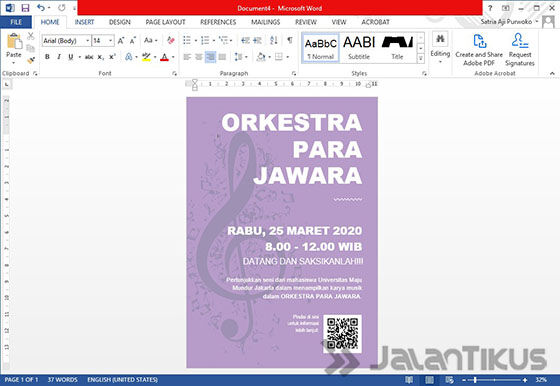Toggle Subscript formatting
Viewport: 560px width, 386px height.
click(101, 57)
